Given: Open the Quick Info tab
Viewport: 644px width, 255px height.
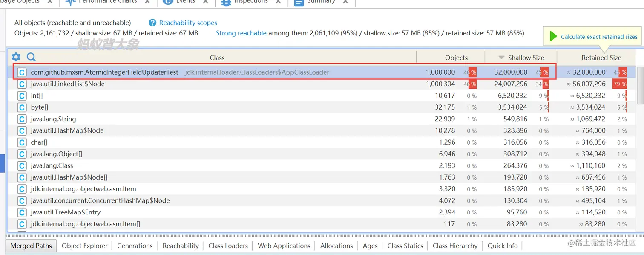Looking at the screenshot, I should [503, 246].
